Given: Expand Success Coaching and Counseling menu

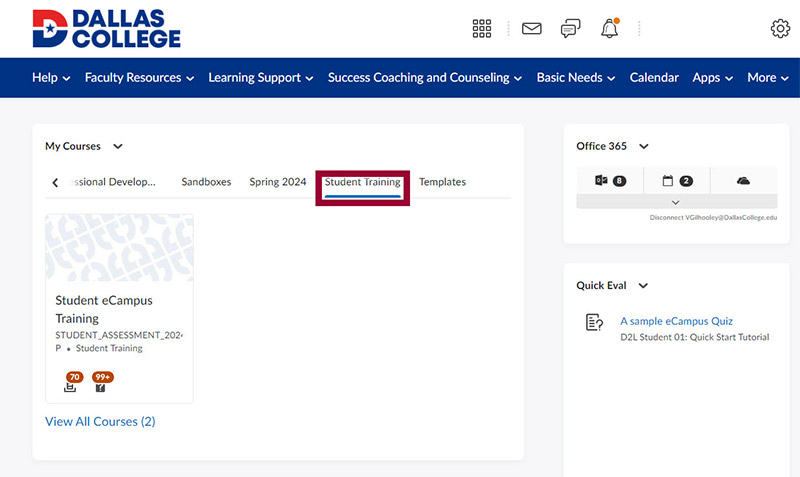Looking at the screenshot, I should point(424,78).
